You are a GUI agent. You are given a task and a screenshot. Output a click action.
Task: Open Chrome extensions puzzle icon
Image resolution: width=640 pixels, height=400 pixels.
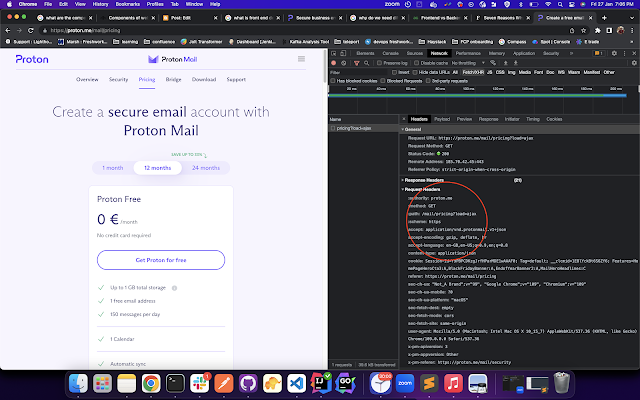[x=598, y=30]
